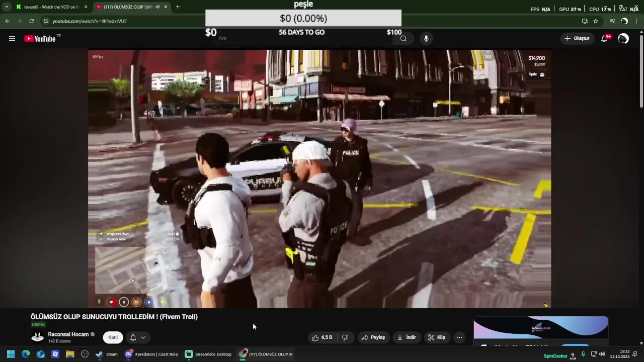Download the video with İndir

407,337
